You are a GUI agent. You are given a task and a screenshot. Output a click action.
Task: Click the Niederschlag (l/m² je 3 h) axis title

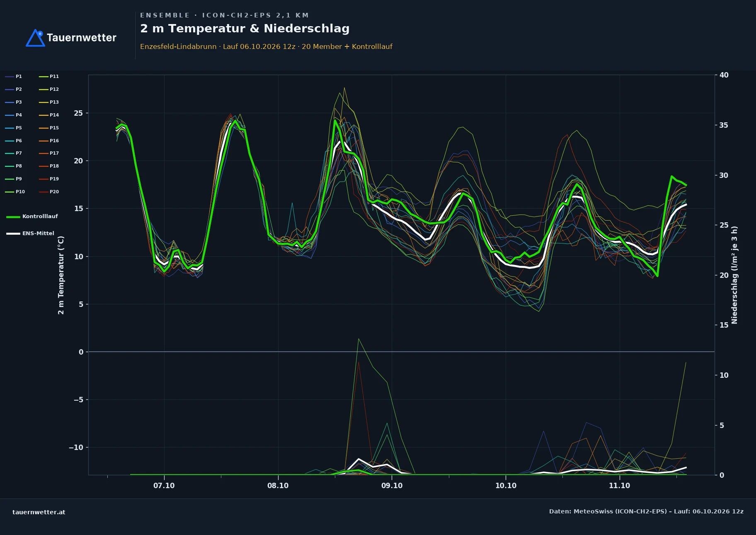[x=734, y=275]
